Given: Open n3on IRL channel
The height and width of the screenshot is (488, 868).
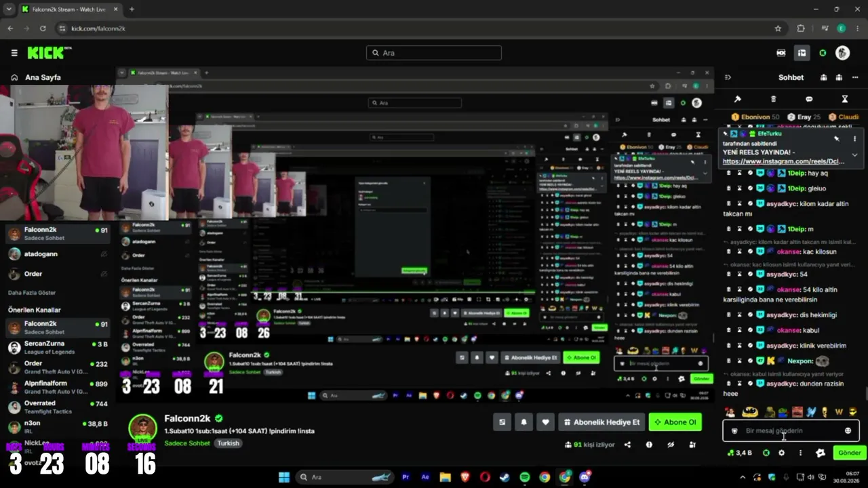Looking at the screenshot, I should (58, 426).
